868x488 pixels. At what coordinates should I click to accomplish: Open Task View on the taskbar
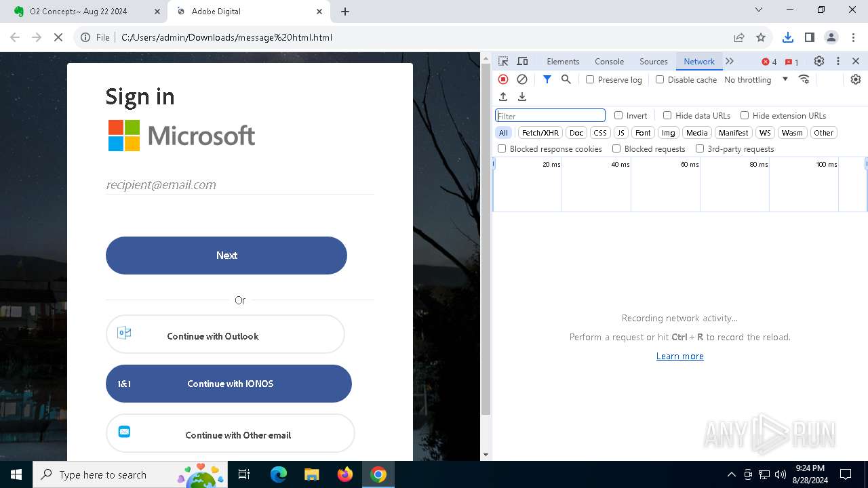click(245, 474)
